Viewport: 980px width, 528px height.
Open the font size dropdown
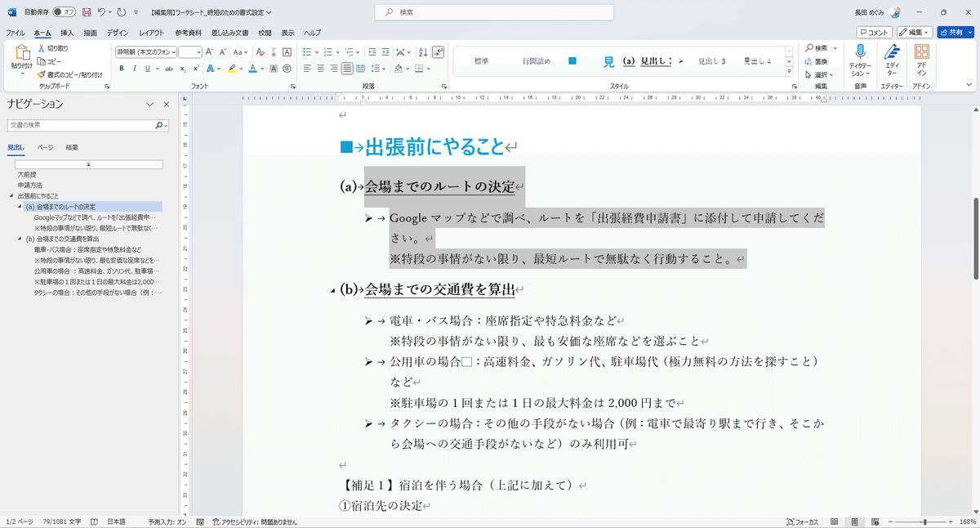(x=198, y=51)
